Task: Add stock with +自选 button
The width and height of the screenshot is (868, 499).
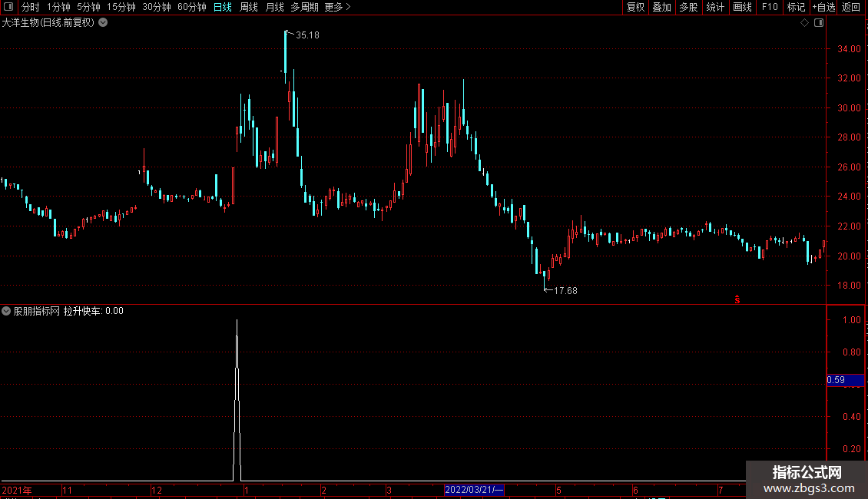Action: 823,7
